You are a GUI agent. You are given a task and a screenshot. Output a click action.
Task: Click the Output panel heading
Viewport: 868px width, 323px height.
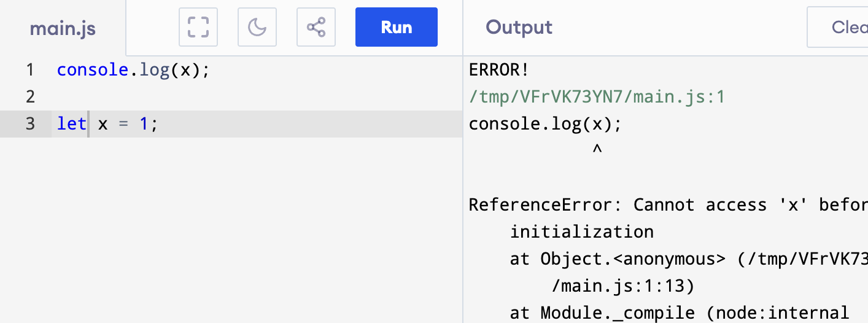519,27
